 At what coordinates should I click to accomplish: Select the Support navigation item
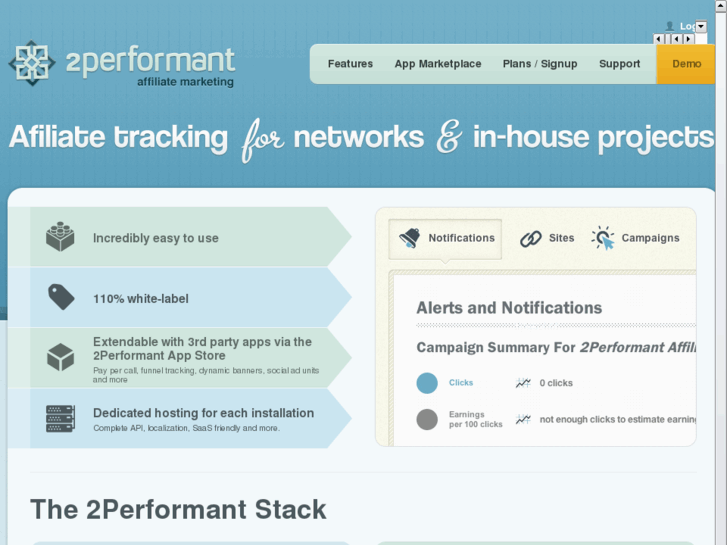(x=620, y=64)
